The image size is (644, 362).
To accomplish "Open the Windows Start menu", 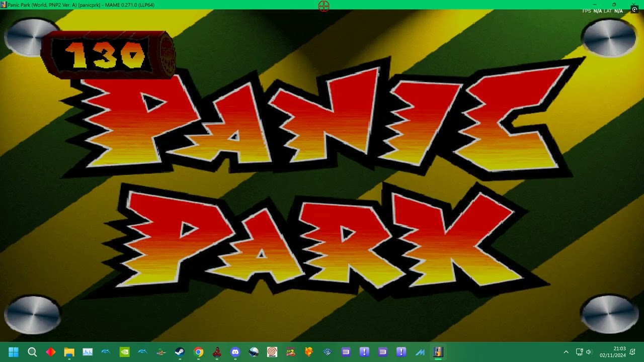I will coord(14,352).
